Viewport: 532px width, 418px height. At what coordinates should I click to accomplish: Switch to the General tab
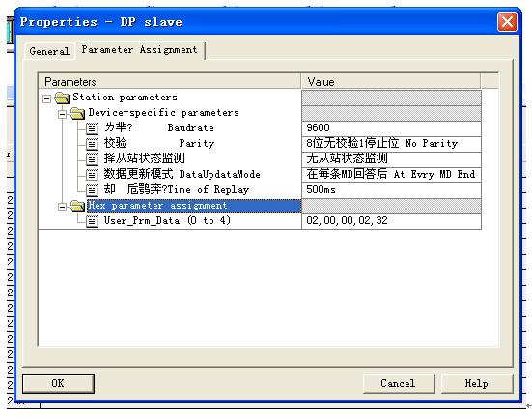click(x=49, y=51)
